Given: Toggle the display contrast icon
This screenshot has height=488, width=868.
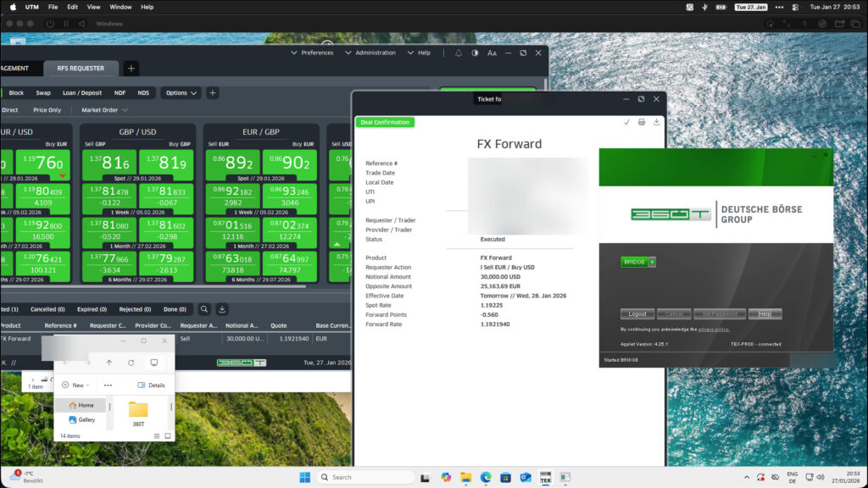Looking at the screenshot, I should tap(475, 53).
